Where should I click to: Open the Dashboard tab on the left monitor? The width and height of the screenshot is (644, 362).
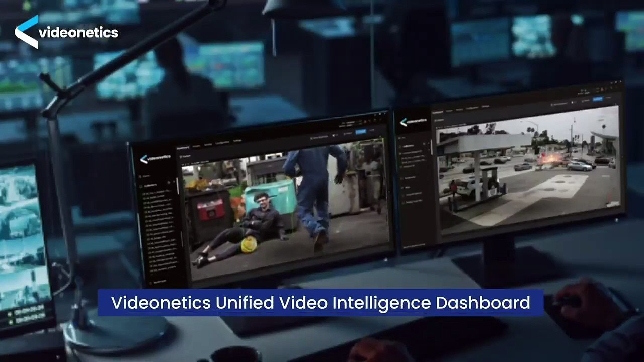(184, 148)
